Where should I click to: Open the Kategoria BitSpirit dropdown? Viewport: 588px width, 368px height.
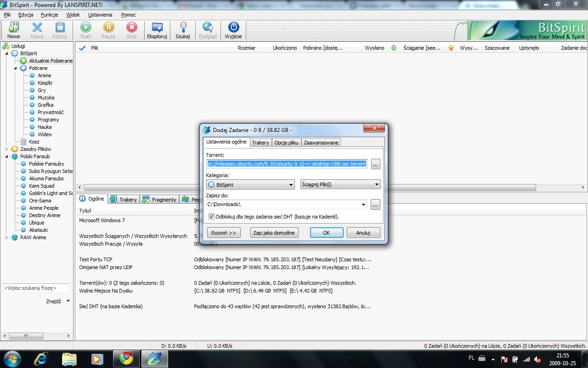[250, 184]
